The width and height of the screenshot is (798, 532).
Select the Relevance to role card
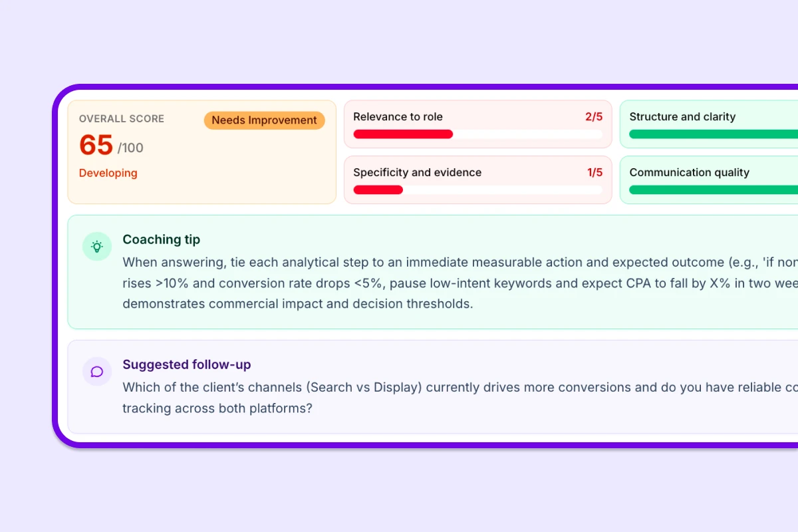click(477, 124)
